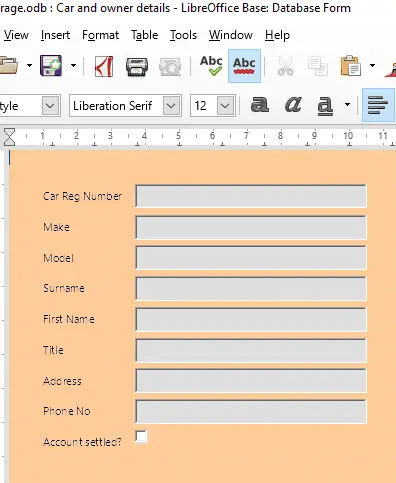Open the Format menu
The height and width of the screenshot is (483, 396).
pos(100,35)
